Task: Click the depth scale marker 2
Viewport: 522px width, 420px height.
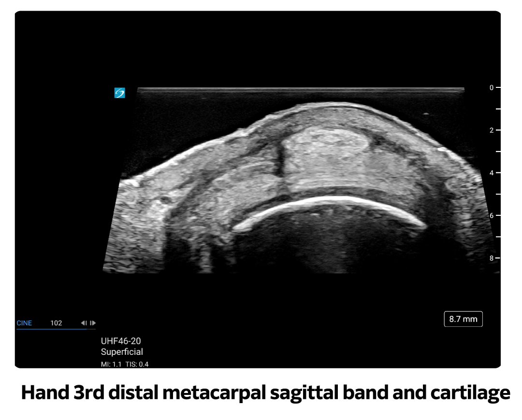Action: pyautogui.click(x=492, y=130)
